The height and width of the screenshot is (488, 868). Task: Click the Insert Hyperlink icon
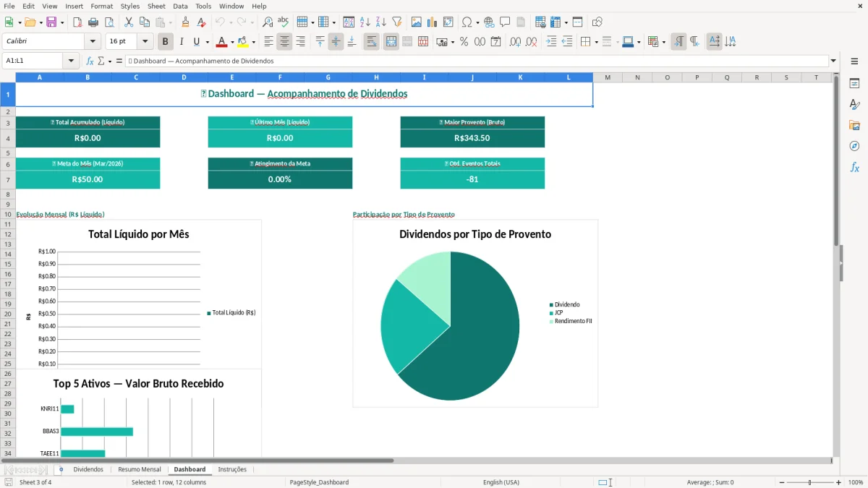pyautogui.click(x=489, y=22)
